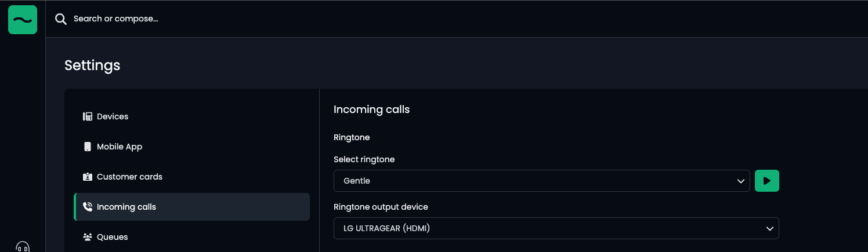Click the Customer cards ID badge icon
The height and width of the screenshot is (252, 868).
coord(88,177)
